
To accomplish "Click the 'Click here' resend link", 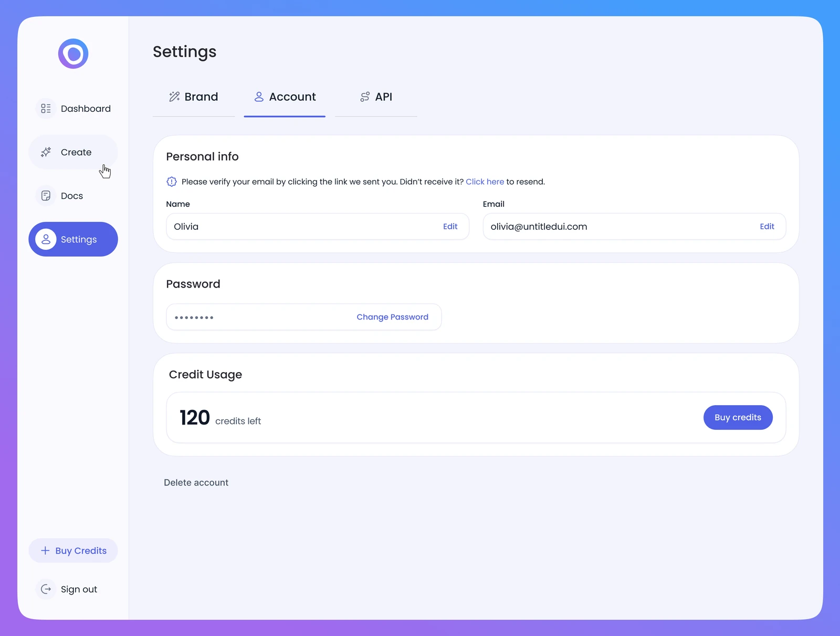I will (485, 182).
